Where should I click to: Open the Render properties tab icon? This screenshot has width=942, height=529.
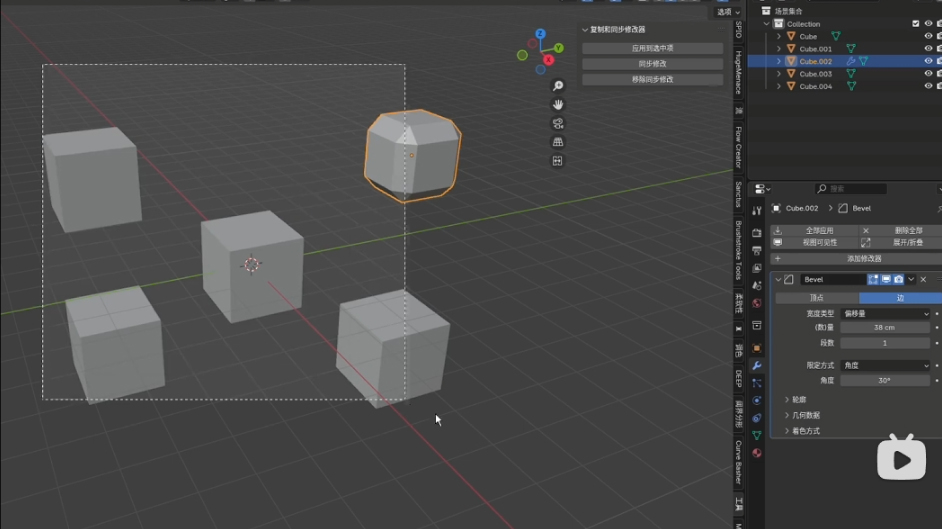tap(756, 232)
